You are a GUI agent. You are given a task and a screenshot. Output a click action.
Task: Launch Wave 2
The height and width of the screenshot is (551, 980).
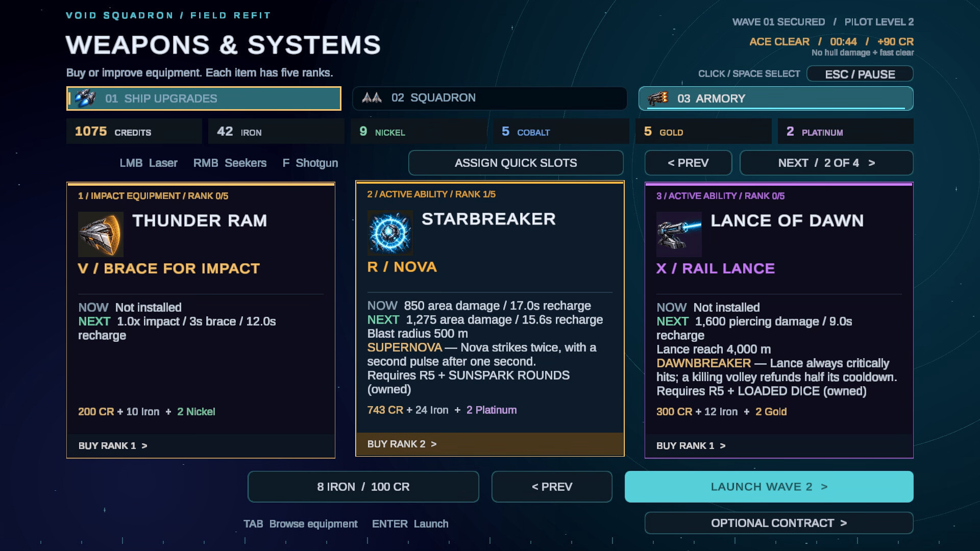(x=769, y=487)
